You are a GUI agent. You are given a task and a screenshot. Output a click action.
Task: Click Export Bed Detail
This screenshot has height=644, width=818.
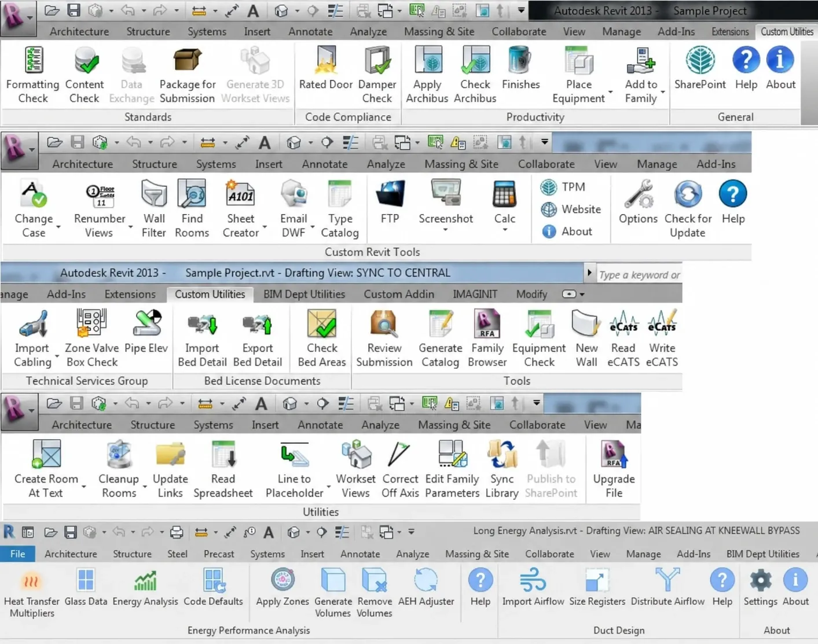[258, 338]
